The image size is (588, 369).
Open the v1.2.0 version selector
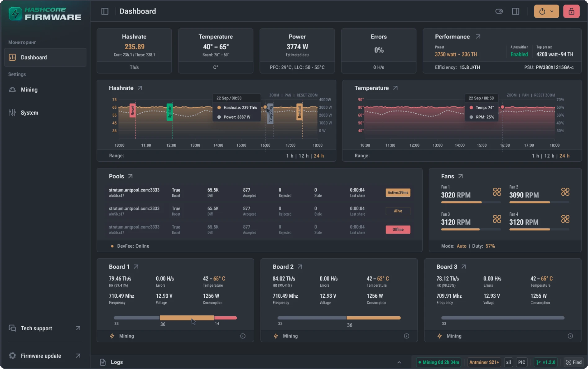pyautogui.click(x=546, y=362)
